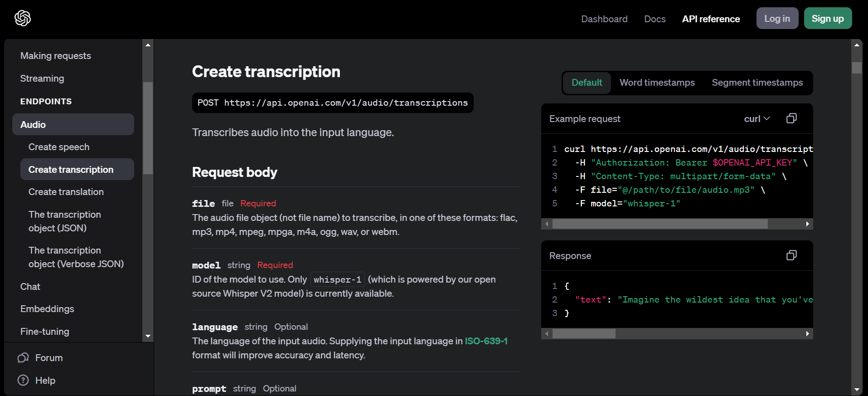Copy the response code block
The image size is (868, 396).
[x=791, y=255]
